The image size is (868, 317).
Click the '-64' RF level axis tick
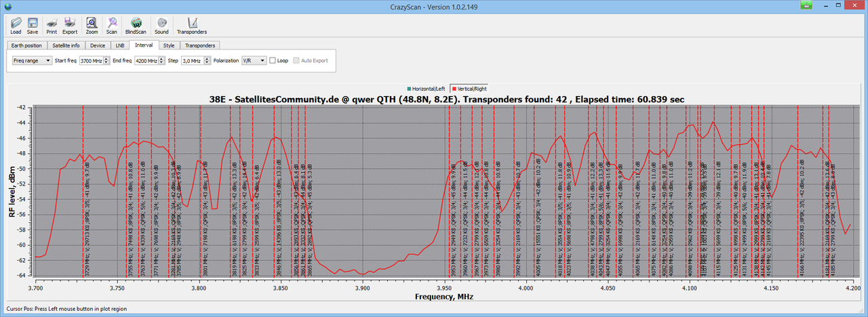click(x=20, y=276)
